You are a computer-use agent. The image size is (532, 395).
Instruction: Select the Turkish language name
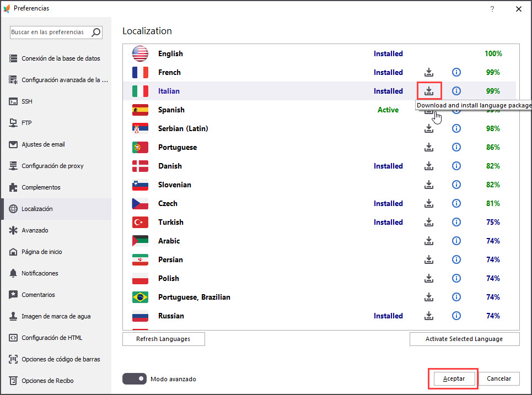pyautogui.click(x=171, y=222)
